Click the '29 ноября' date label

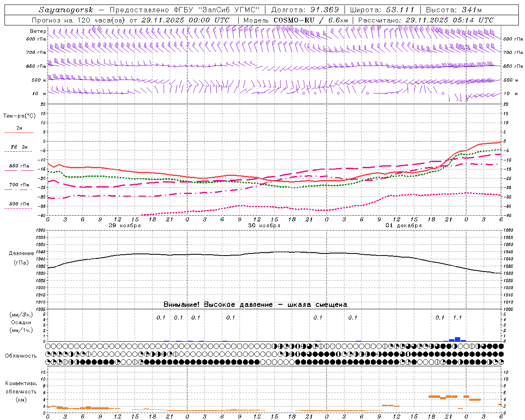pyautogui.click(x=125, y=226)
